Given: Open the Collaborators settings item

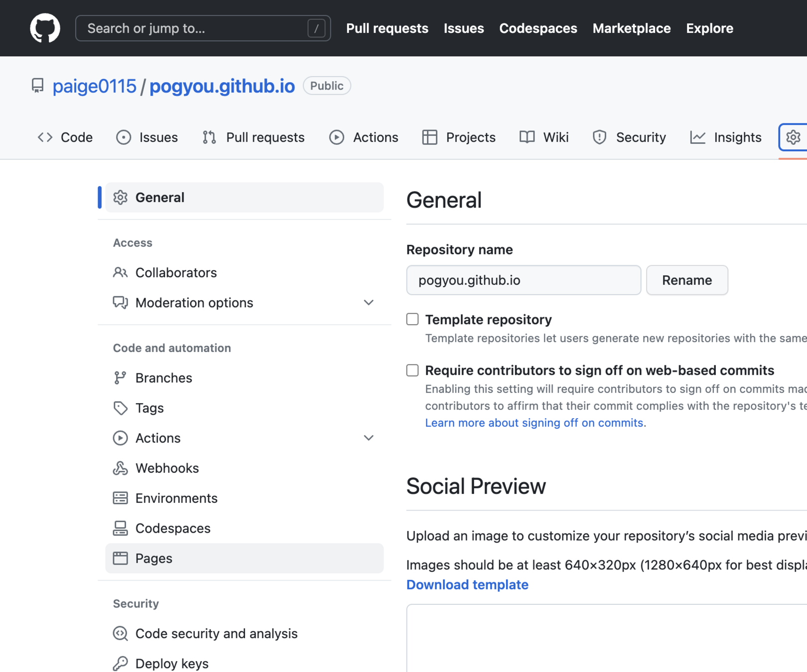Looking at the screenshot, I should coord(245,273).
